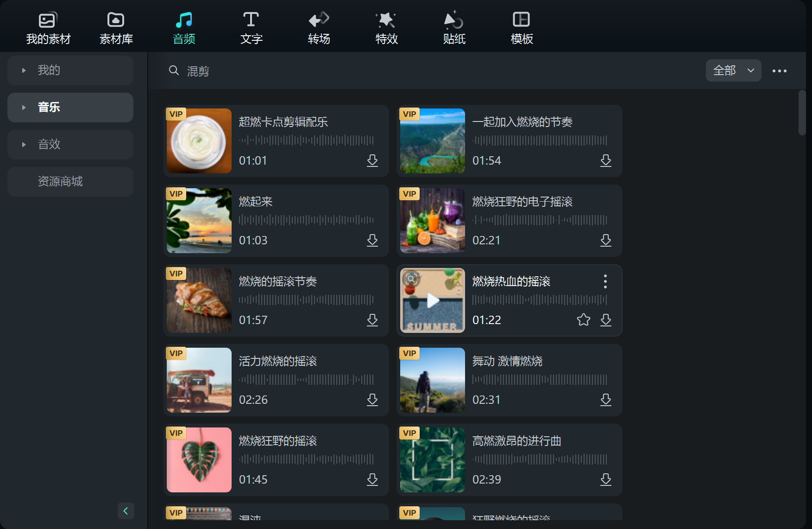Select the 超燃卡点剪辑配乐 flower thumbnail
Image resolution: width=812 pixels, height=529 pixels.
point(199,141)
